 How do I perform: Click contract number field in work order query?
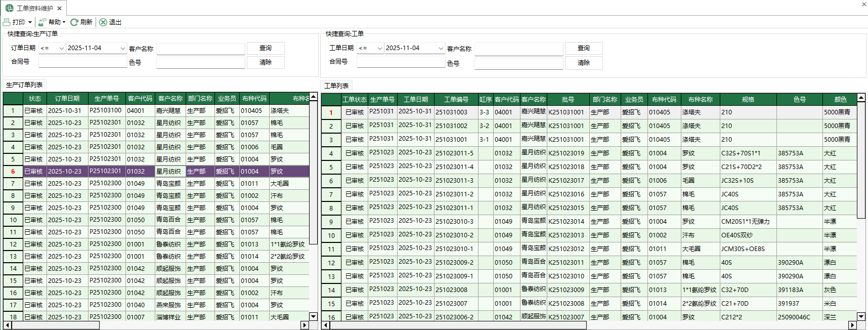coord(401,62)
